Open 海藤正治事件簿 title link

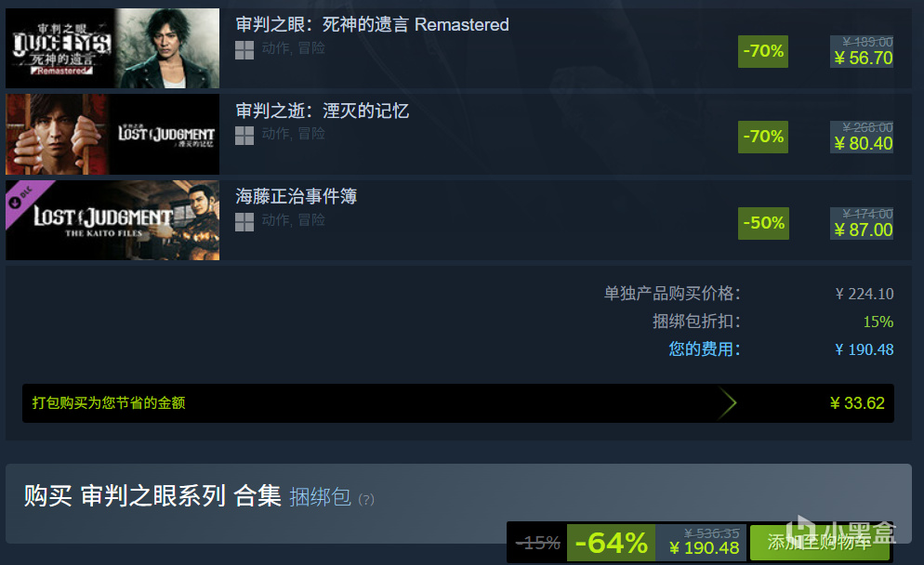pyautogui.click(x=296, y=196)
